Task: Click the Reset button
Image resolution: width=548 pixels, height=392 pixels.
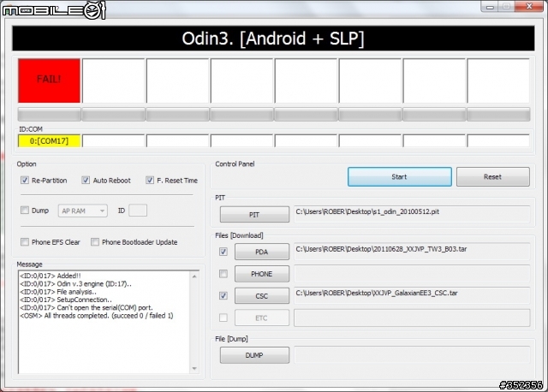Action: tap(493, 177)
